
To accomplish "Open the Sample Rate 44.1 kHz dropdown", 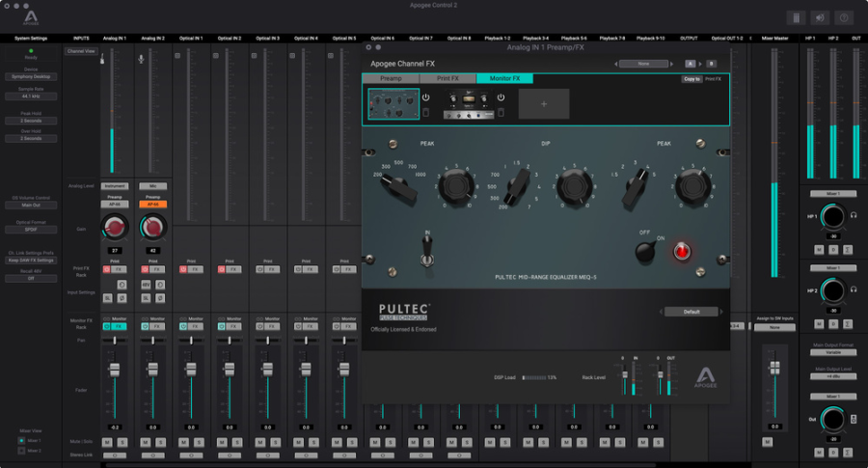I will 31,96.
